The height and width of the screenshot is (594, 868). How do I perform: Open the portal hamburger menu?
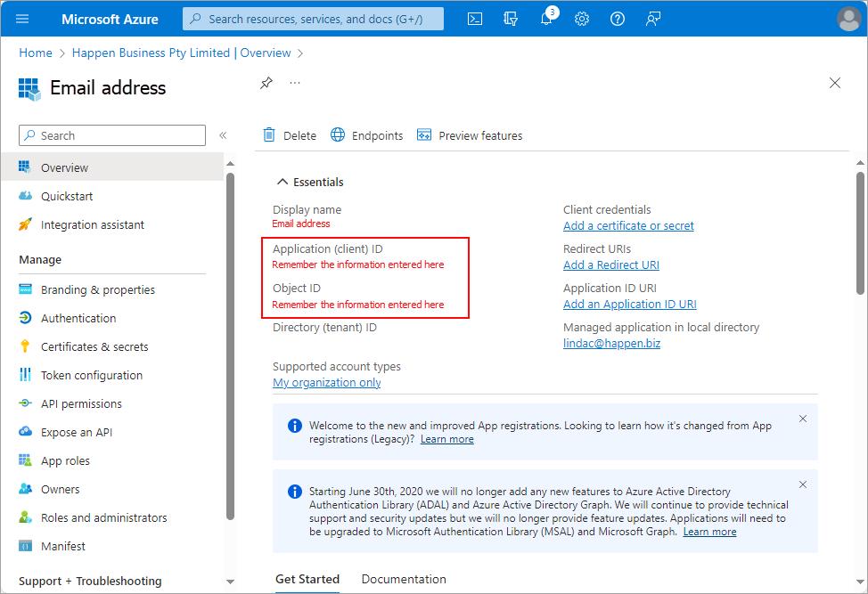[x=22, y=18]
